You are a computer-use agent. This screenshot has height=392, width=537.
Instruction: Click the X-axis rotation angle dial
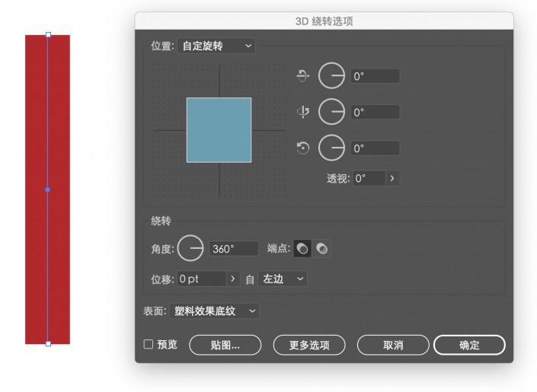pos(331,75)
